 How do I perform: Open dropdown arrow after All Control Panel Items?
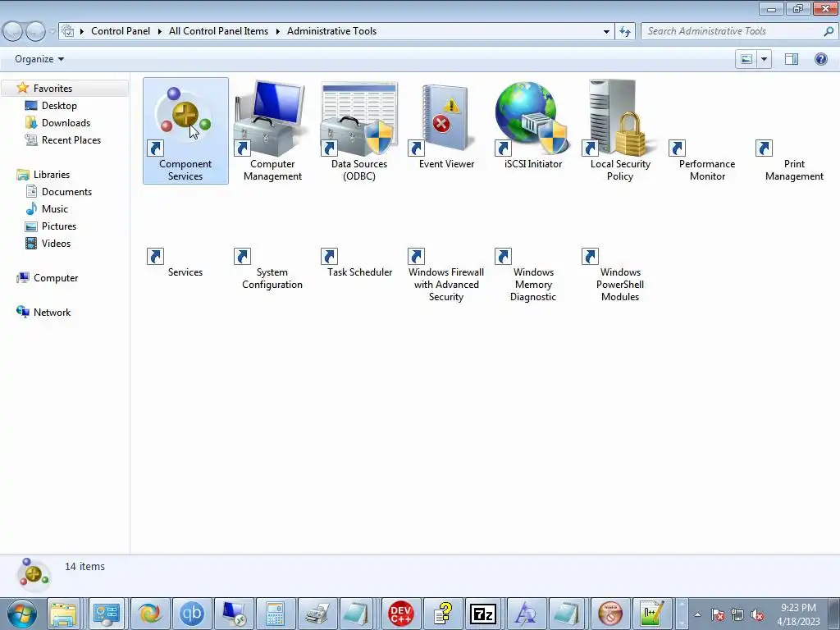coord(278,32)
